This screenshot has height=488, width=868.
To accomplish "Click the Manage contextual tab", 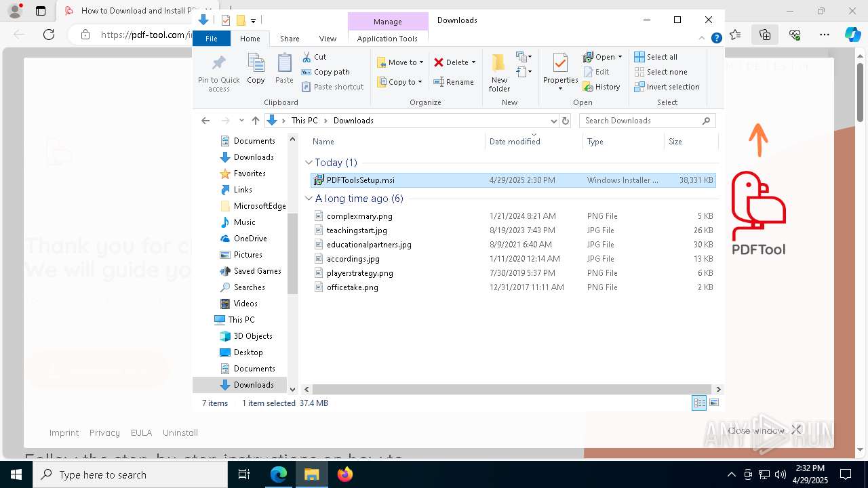I will coord(387,22).
